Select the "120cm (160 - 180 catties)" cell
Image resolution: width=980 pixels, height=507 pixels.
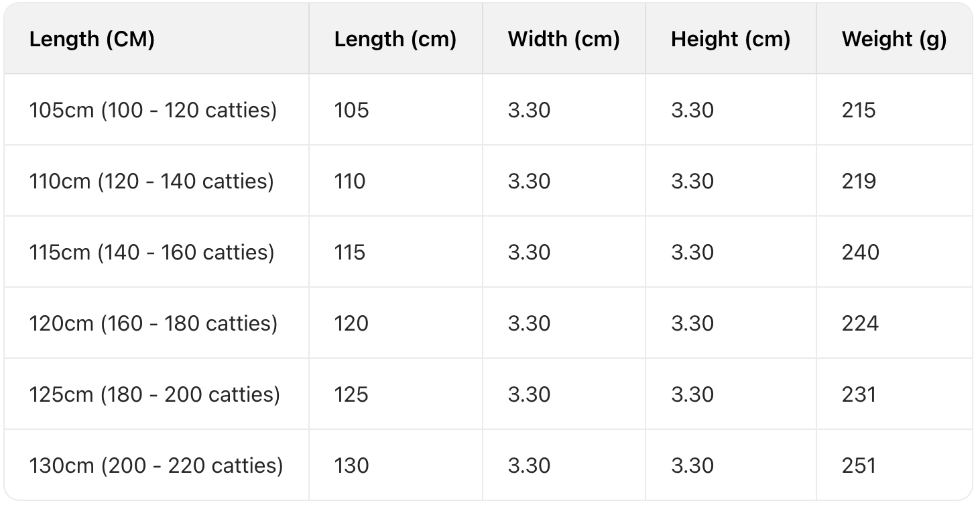153,323
